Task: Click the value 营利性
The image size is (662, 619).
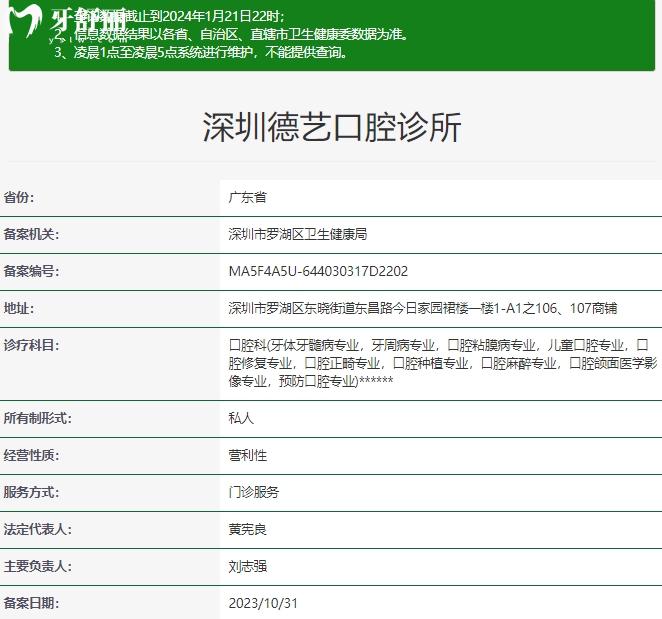Action: (x=247, y=455)
